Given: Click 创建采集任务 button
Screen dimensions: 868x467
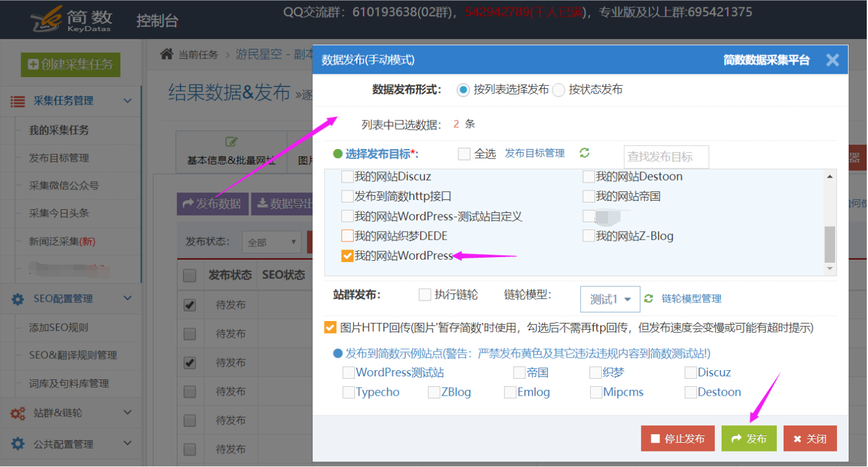Looking at the screenshot, I should point(70,65).
